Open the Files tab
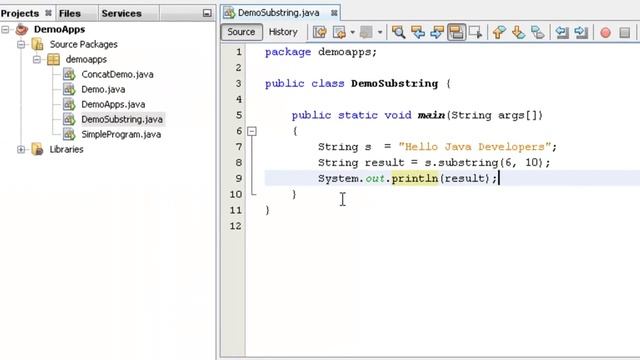Screen dimensions: 640x360 click(x=70, y=13)
